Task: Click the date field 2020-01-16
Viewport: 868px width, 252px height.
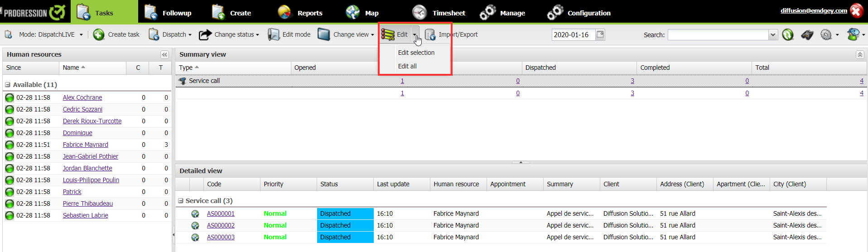Action: point(573,34)
